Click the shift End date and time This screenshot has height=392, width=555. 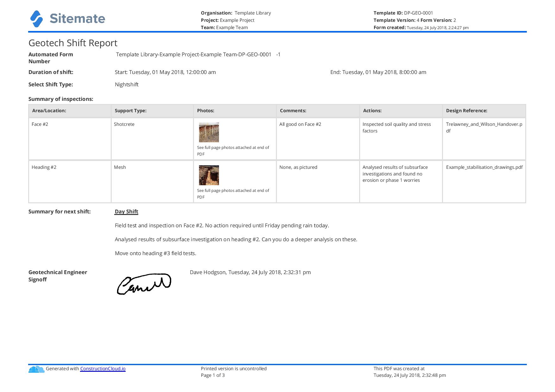pos(378,72)
